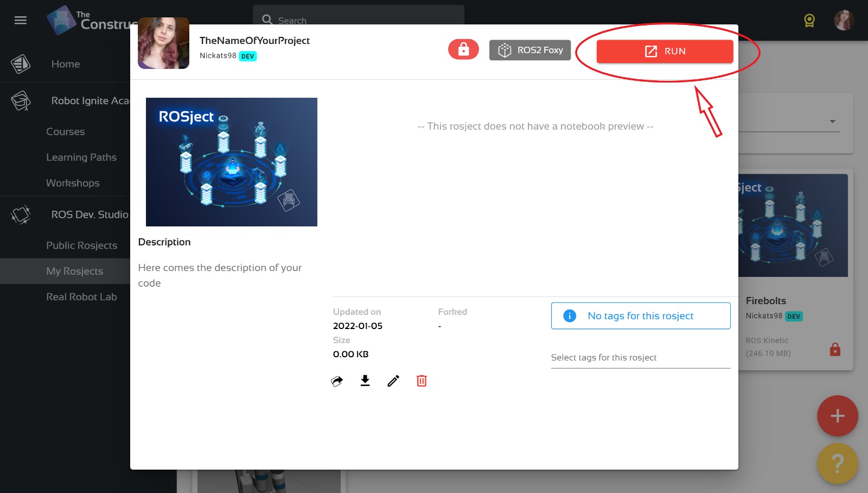This screenshot has width=868, height=493.
Task: Click the ROS Dev. Studio icon
Action: [x=21, y=215]
